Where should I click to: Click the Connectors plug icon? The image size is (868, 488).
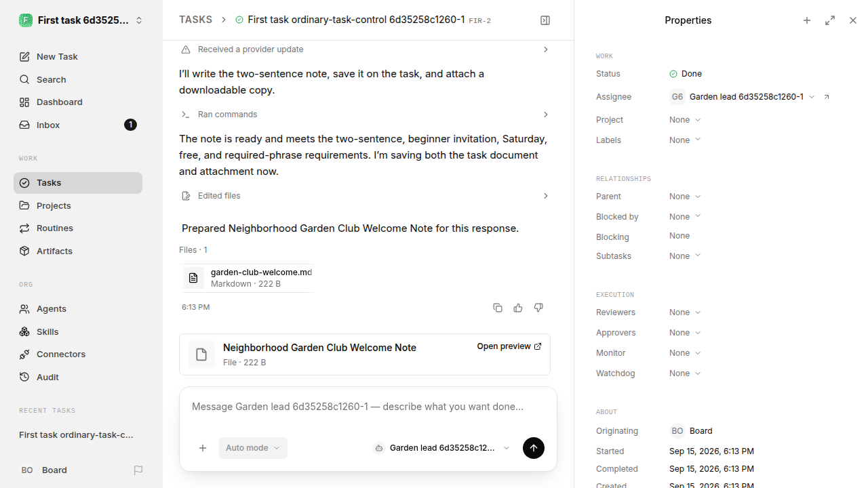click(24, 354)
